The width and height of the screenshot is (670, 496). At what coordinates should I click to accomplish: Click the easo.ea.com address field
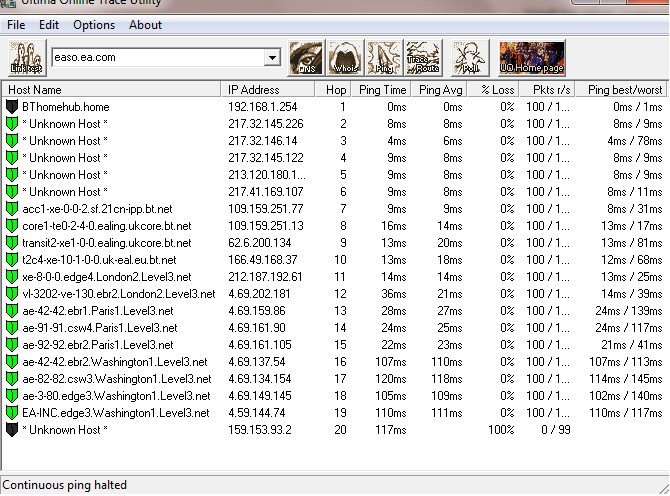point(158,58)
